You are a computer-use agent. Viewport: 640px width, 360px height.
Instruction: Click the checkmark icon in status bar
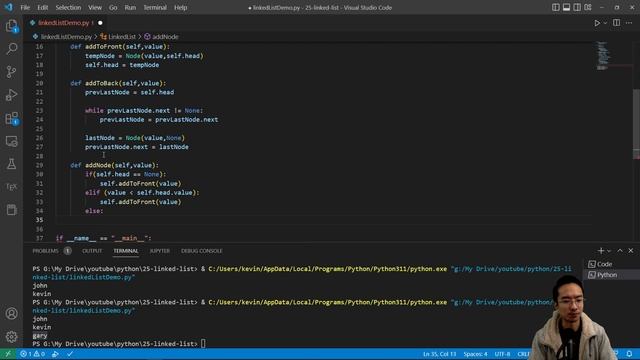pos(70,354)
